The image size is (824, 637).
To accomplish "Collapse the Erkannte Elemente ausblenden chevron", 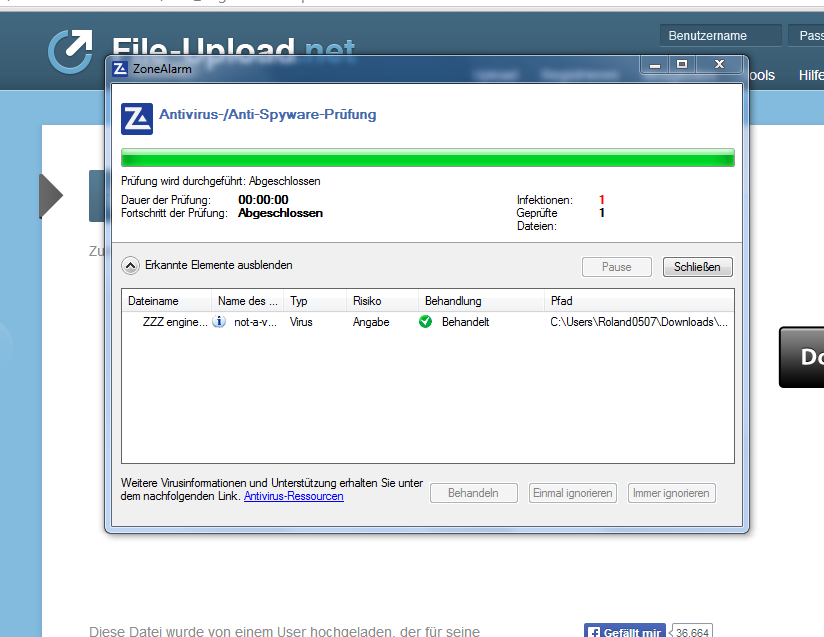I will point(130,265).
